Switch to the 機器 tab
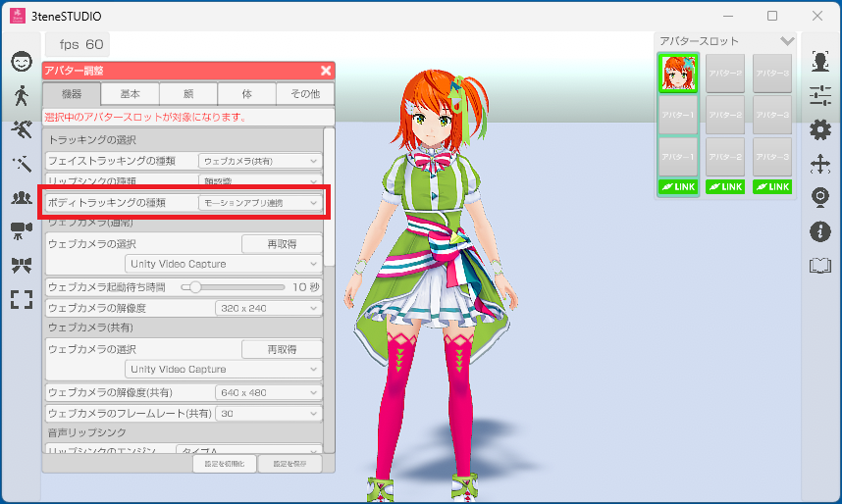 pyautogui.click(x=72, y=94)
